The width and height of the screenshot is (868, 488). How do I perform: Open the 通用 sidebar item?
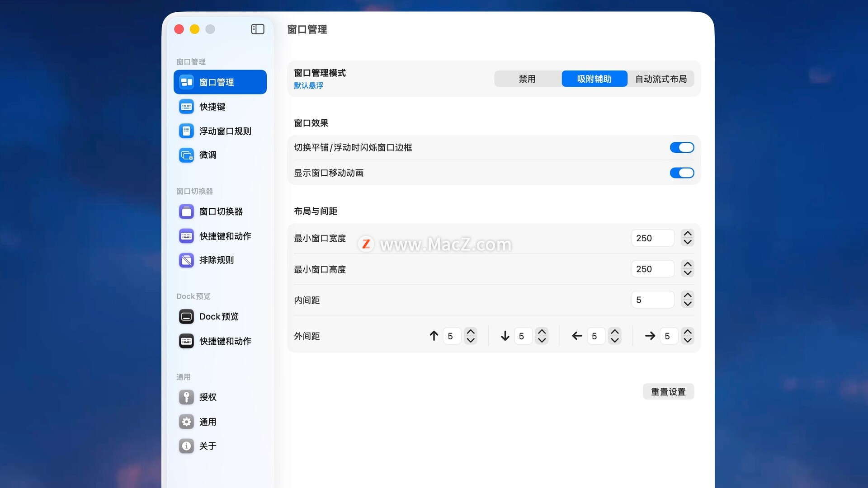point(220,422)
